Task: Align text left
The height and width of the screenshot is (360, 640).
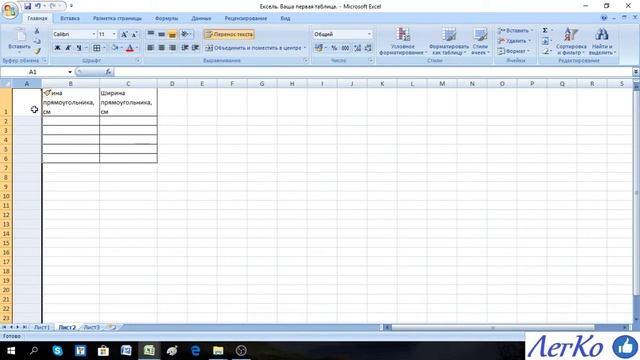Action: [x=151, y=48]
